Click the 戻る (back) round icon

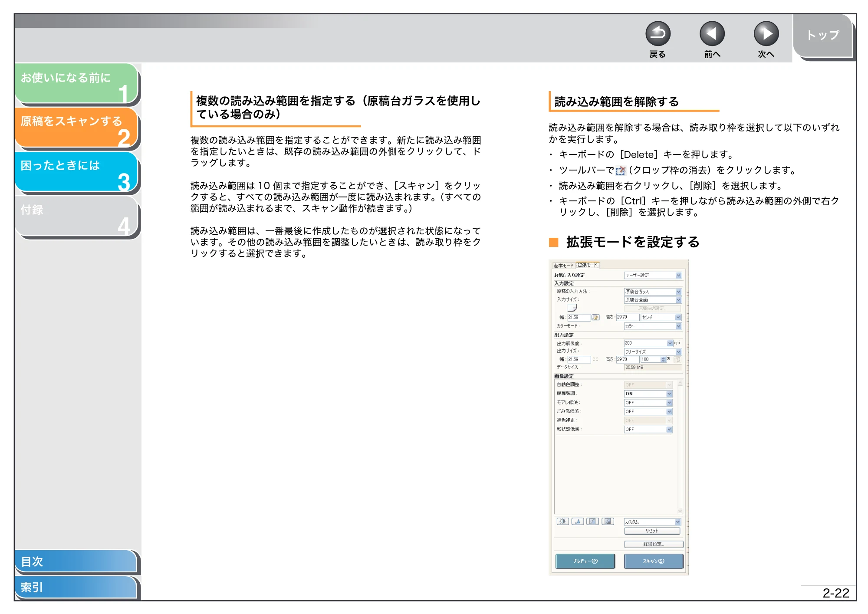[x=658, y=33]
